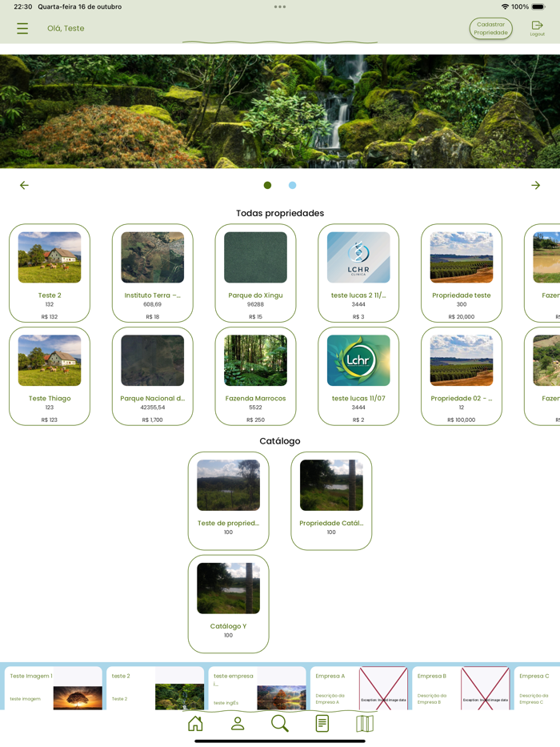This screenshot has height=747, width=560.
Task: Click the 'Olá, Teste' greeting text
Action: point(66,28)
